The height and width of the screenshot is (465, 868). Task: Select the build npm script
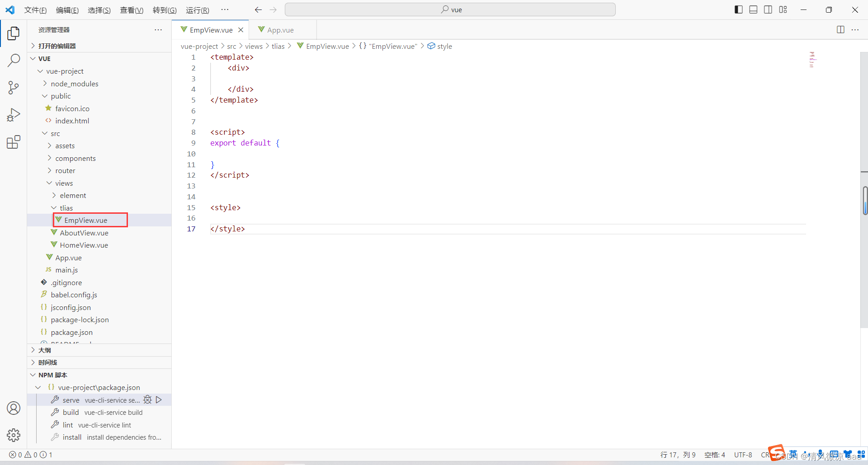99,412
